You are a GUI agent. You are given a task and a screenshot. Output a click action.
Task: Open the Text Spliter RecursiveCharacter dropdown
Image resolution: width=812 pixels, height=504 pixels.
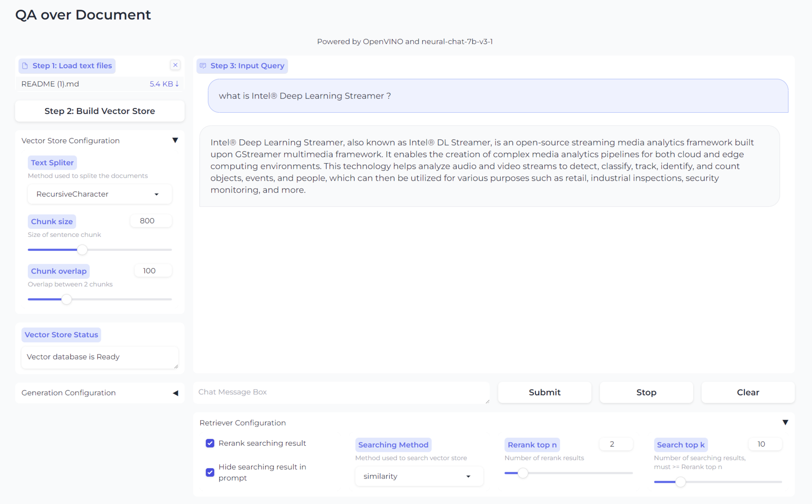100,194
